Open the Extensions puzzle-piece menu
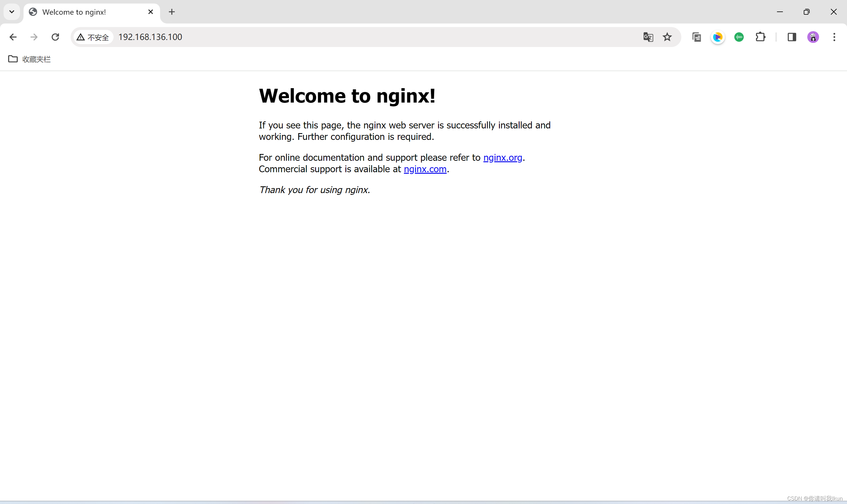This screenshot has width=847, height=504. pyautogui.click(x=760, y=37)
